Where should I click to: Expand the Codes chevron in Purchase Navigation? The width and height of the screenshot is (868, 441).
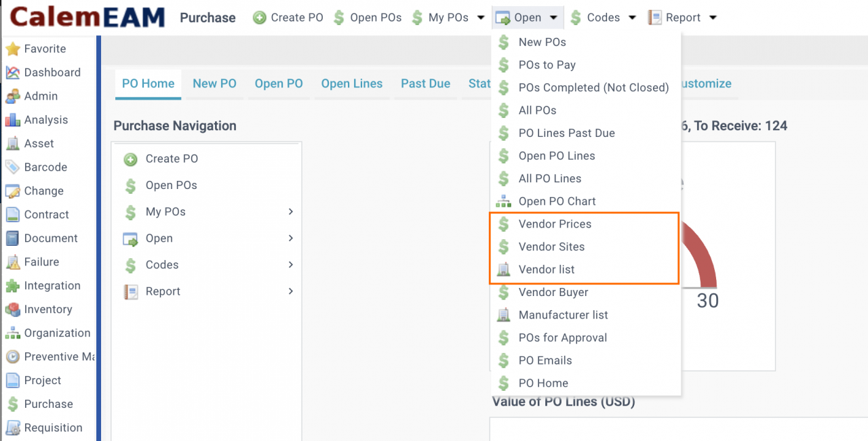(x=290, y=265)
